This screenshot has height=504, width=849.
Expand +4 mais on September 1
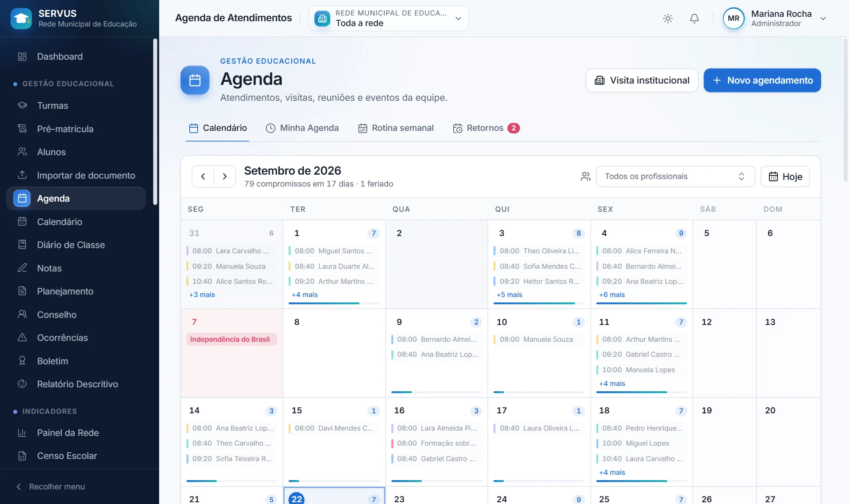pos(305,295)
